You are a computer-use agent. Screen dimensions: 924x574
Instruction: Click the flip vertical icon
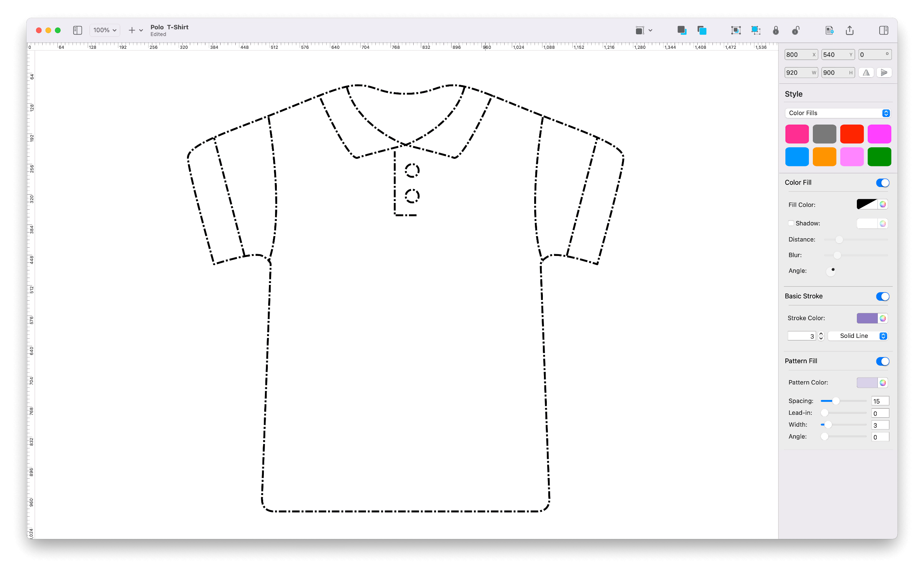tap(884, 73)
